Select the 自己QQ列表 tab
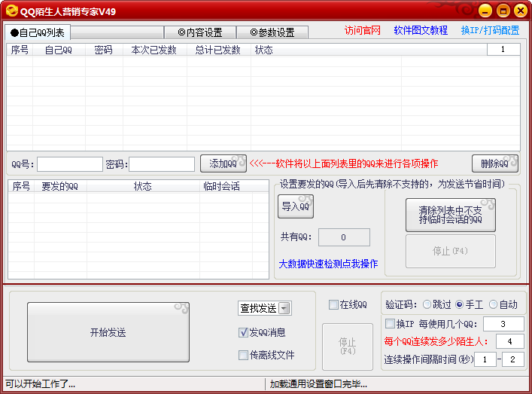Screen dimensions: 532x394 pyautogui.click(x=38, y=32)
